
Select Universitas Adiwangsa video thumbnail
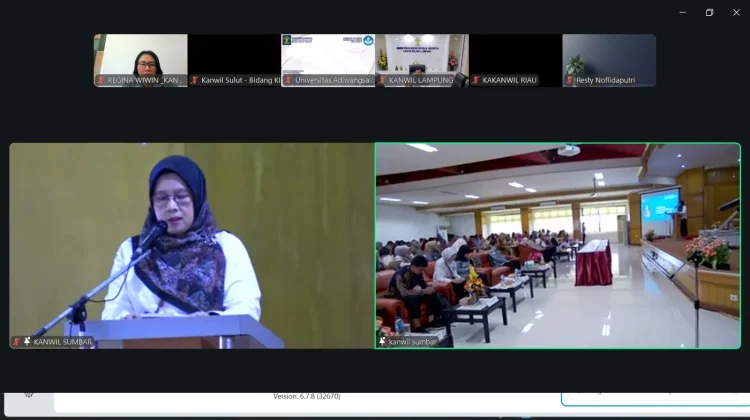pyautogui.click(x=328, y=60)
